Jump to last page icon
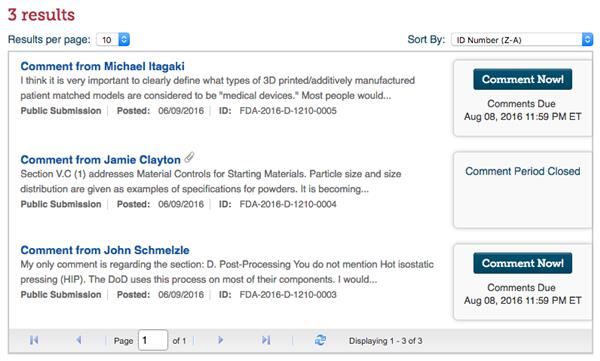600x361 pixels. pyautogui.click(x=266, y=340)
